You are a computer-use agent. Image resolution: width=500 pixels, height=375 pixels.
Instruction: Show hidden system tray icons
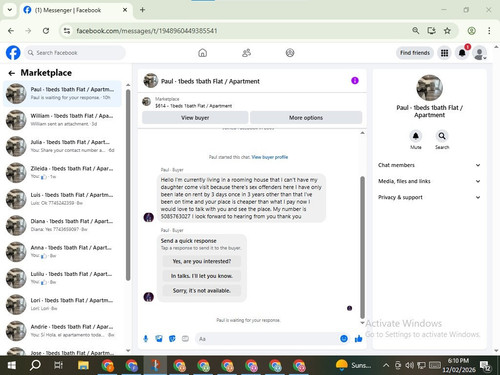point(386,365)
